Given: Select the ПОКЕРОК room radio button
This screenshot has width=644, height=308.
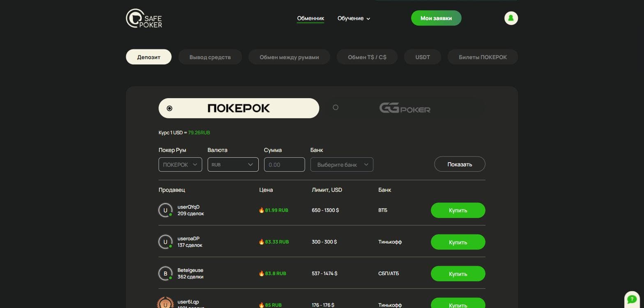Looking at the screenshot, I should (x=170, y=108).
